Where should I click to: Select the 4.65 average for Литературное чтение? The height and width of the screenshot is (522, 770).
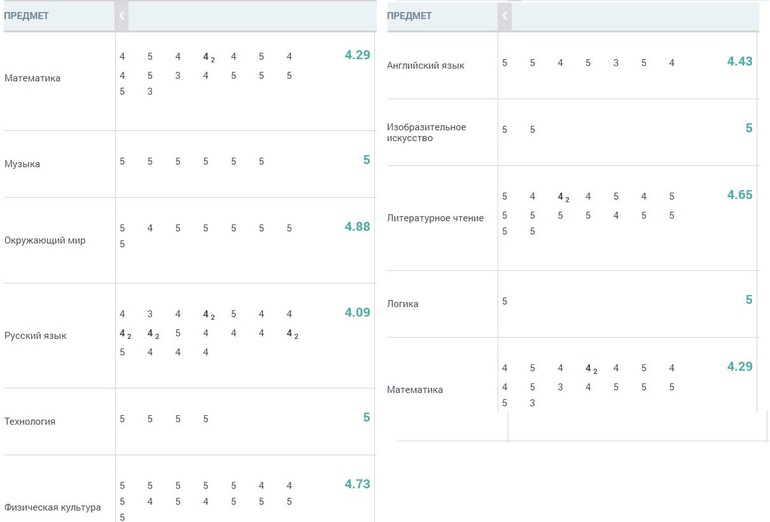coord(739,195)
